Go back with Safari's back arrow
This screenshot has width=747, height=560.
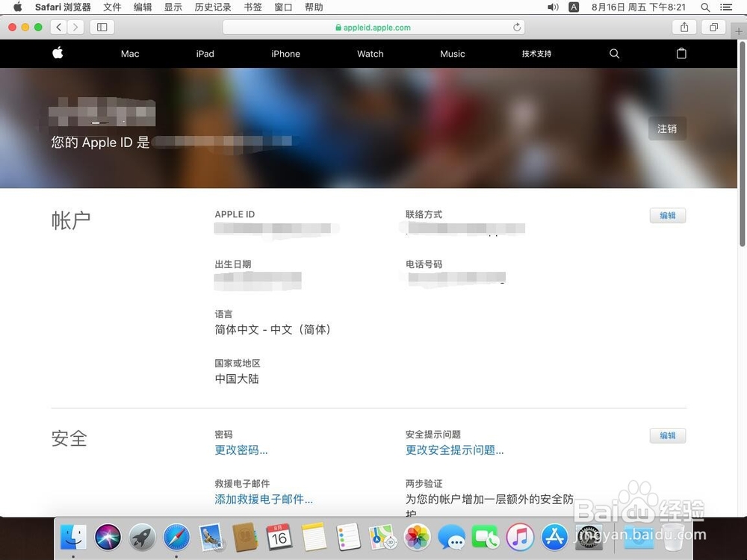58,27
